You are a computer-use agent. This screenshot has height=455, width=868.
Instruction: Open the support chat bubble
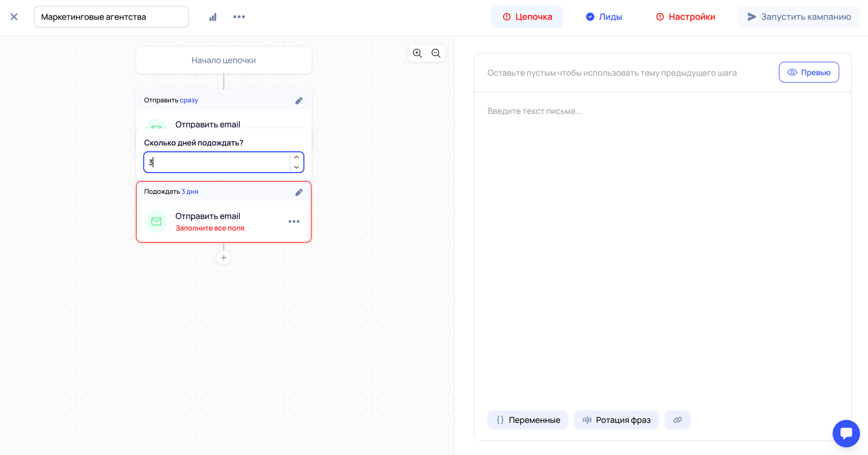(846, 433)
